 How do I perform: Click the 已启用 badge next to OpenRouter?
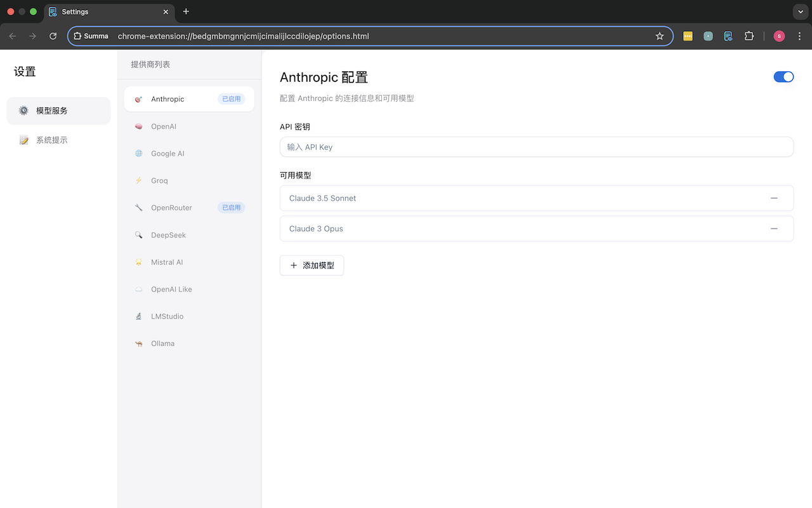[x=232, y=208]
